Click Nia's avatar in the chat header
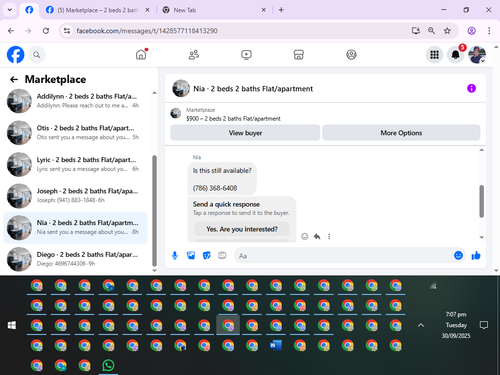Viewport: 500px width, 375px height. [181, 88]
